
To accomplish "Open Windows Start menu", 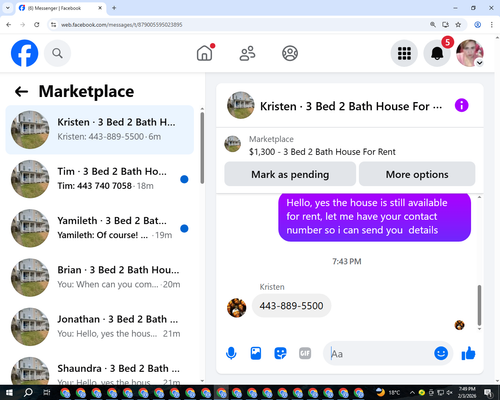I will [9, 393].
